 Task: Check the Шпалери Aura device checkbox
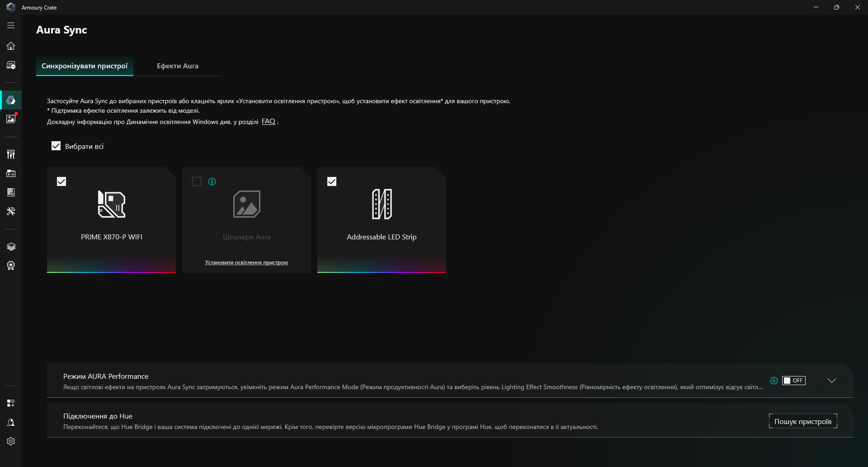197,181
